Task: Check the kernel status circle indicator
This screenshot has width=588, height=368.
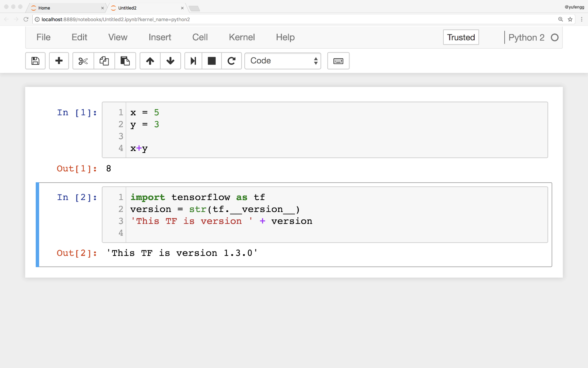Action: click(x=555, y=37)
